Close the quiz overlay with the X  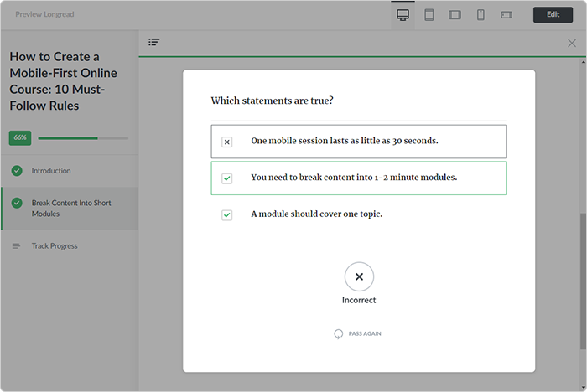tap(572, 43)
